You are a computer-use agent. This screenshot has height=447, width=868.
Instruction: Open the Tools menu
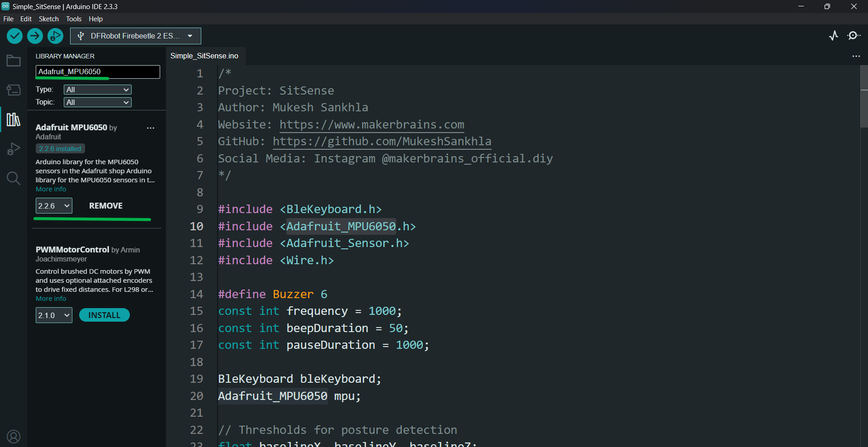pos(74,19)
